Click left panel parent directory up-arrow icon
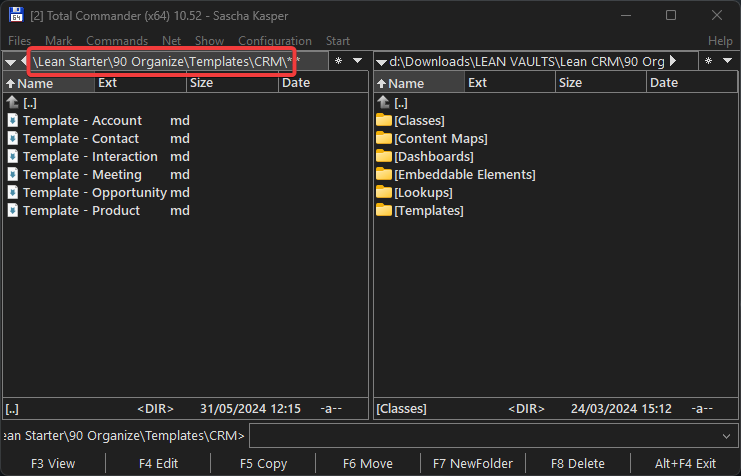 [x=13, y=102]
